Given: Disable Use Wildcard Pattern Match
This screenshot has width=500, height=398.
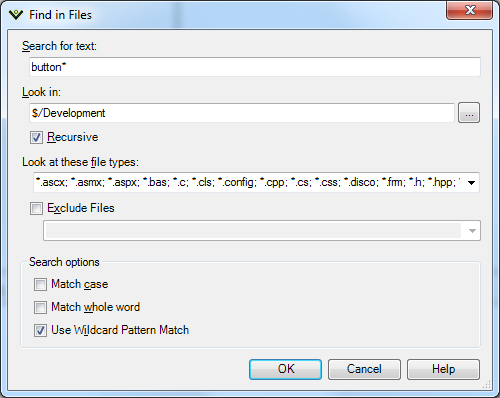Looking at the screenshot, I should click(x=40, y=330).
